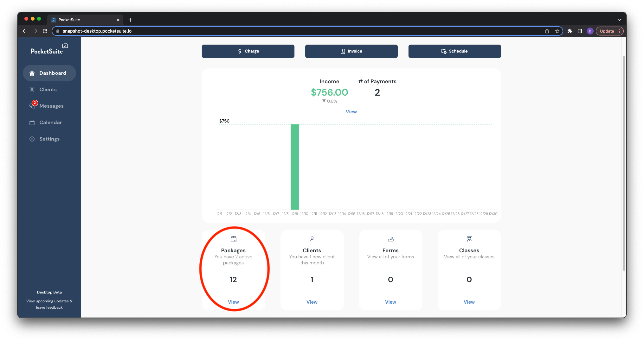Open a new browser tab with plus

[x=130, y=20]
